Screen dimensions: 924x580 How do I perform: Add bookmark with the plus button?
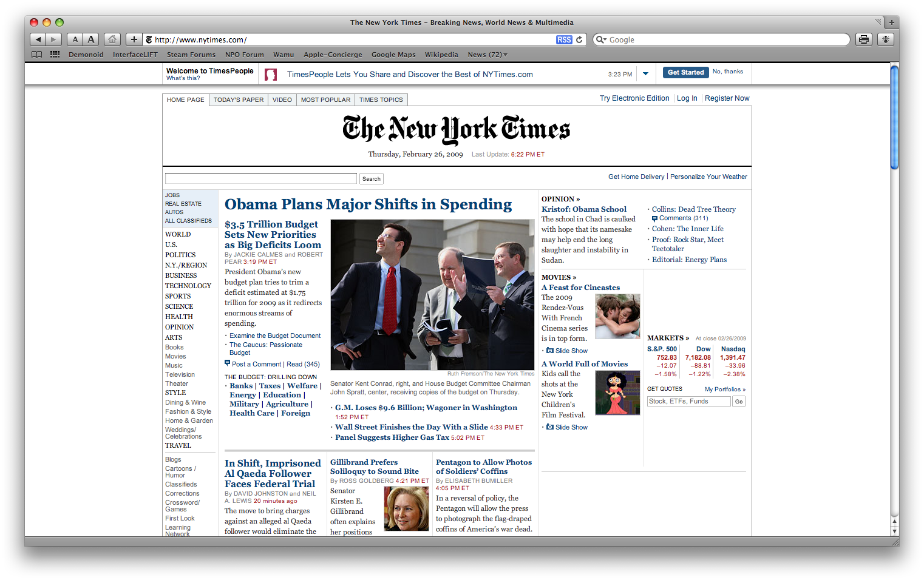pos(134,39)
